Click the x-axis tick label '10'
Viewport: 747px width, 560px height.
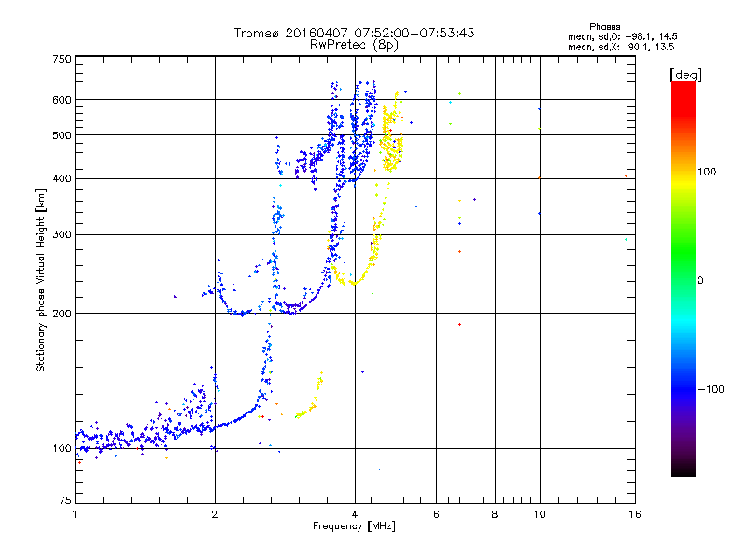click(x=540, y=514)
